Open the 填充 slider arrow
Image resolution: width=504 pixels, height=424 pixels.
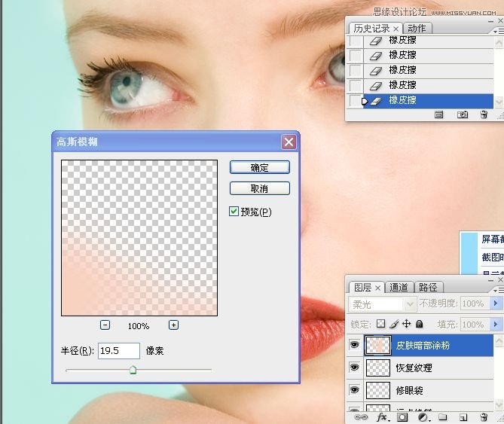click(496, 324)
